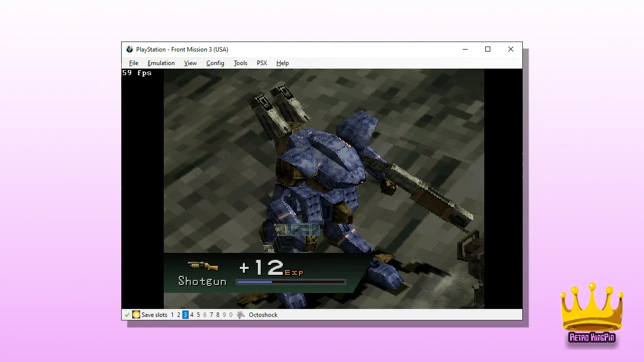
Task: Select save slot 0
Action: (x=231, y=315)
